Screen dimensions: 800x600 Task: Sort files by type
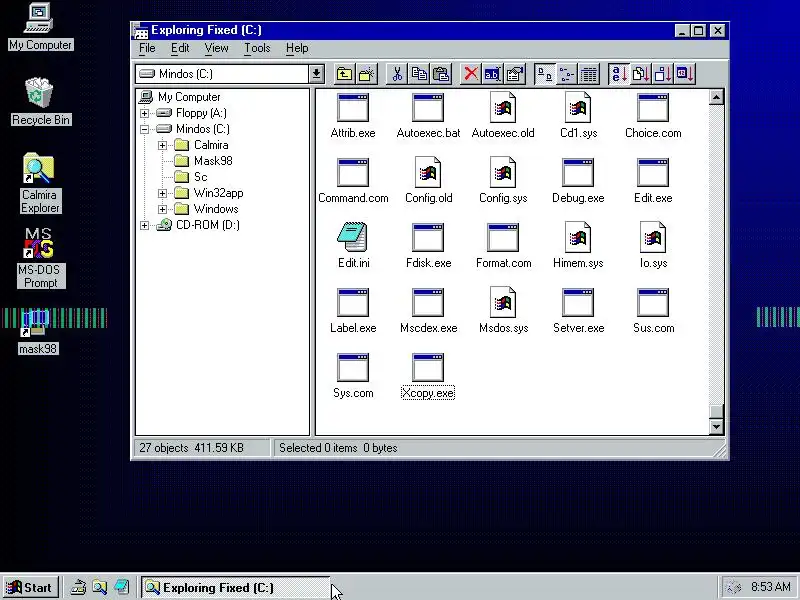tap(641, 74)
